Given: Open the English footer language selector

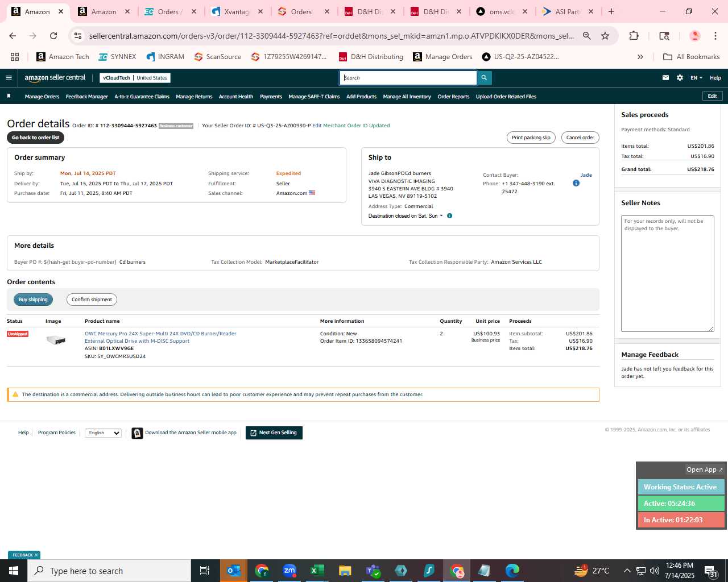Looking at the screenshot, I should point(103,433).
